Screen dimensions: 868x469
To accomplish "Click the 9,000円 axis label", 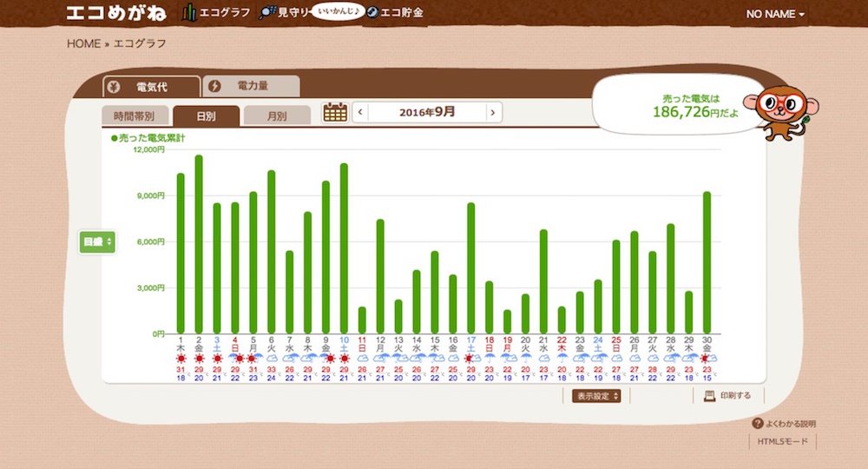I will pyautogui.click(x=150, y=195).
